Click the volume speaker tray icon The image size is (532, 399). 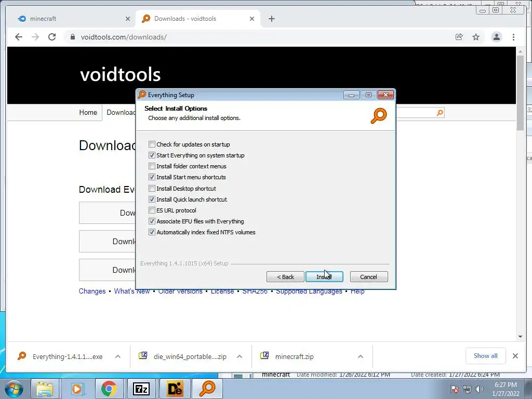point(480,389)
